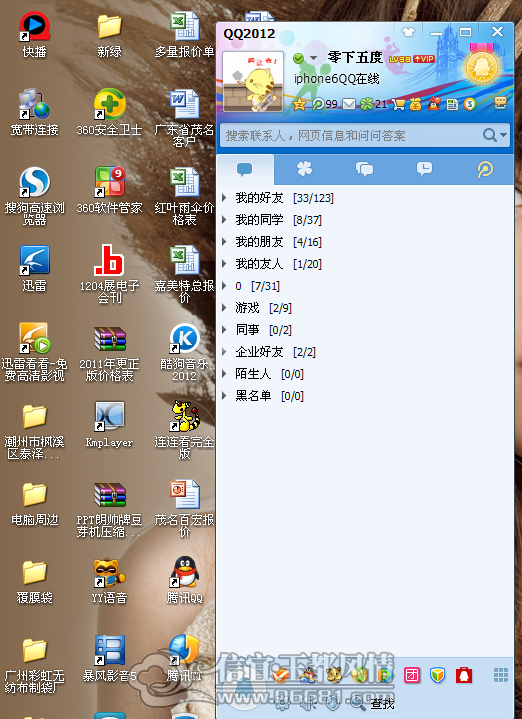Select the Kmplayer desktop shortcut
This screenshot has width=522, height=719.
pos(109,424)
